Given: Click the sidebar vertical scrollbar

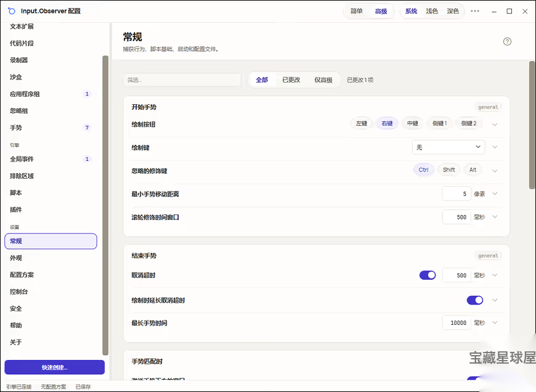Looking at the screenshot, I should coord(105,205).
